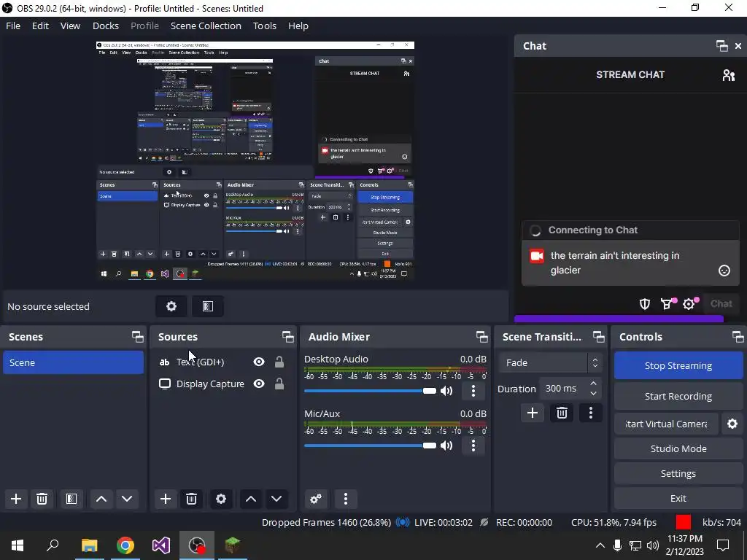This screenshot has height=560, width=747.
Task: Open Settings from Controls panel
Action: pos(678,473)
